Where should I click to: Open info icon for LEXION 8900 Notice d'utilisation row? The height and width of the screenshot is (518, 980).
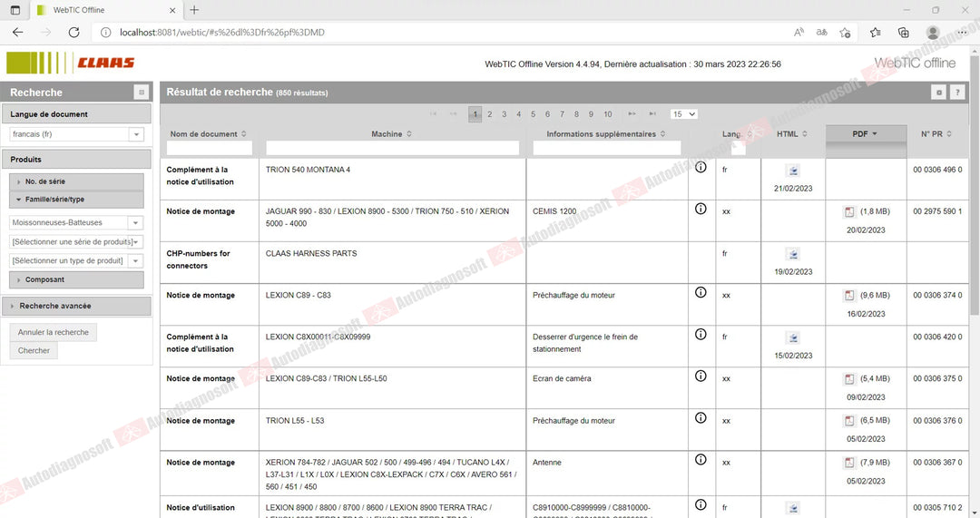pos(701,505)
